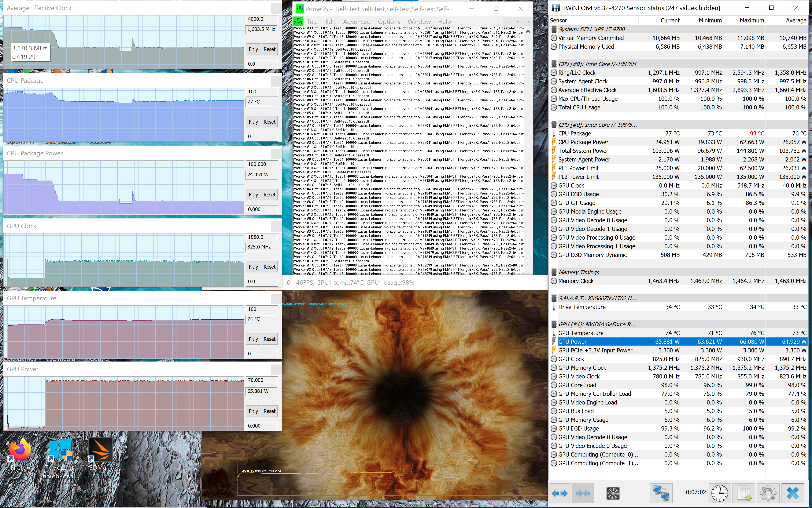Screen dimensions: 812x508
Task: Click the Prime95 menu bar app icon
Action: coord(298,22)
